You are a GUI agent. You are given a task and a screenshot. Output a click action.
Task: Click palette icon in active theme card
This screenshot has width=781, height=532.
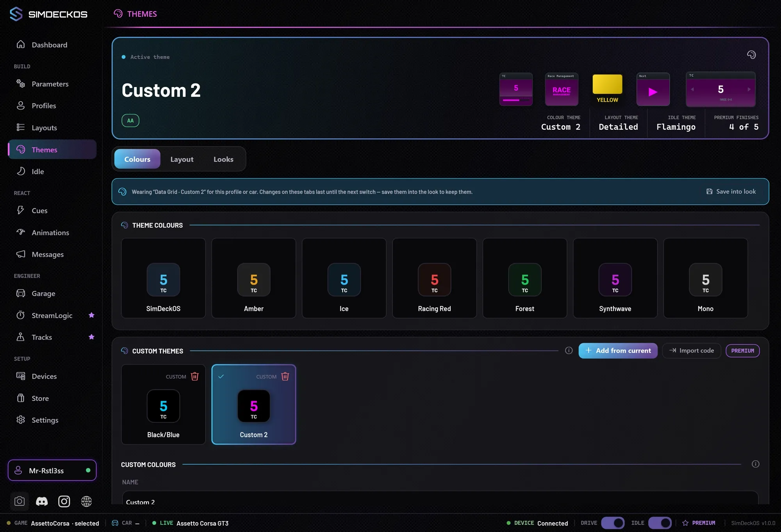(751, 55)
